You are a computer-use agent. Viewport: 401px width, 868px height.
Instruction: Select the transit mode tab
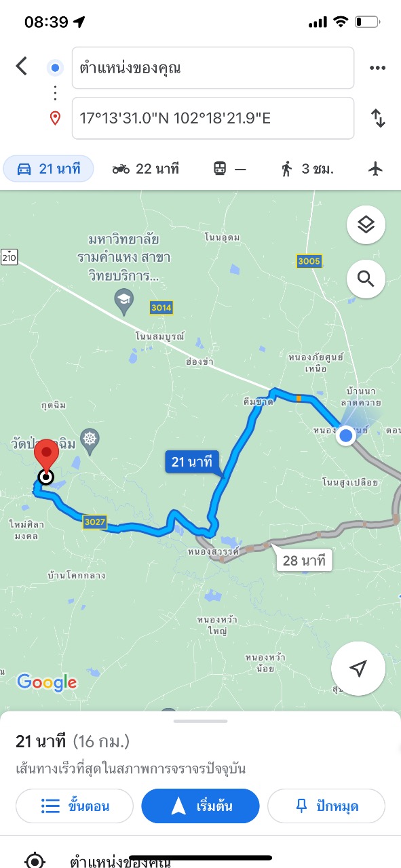click(x=229, y=169)
